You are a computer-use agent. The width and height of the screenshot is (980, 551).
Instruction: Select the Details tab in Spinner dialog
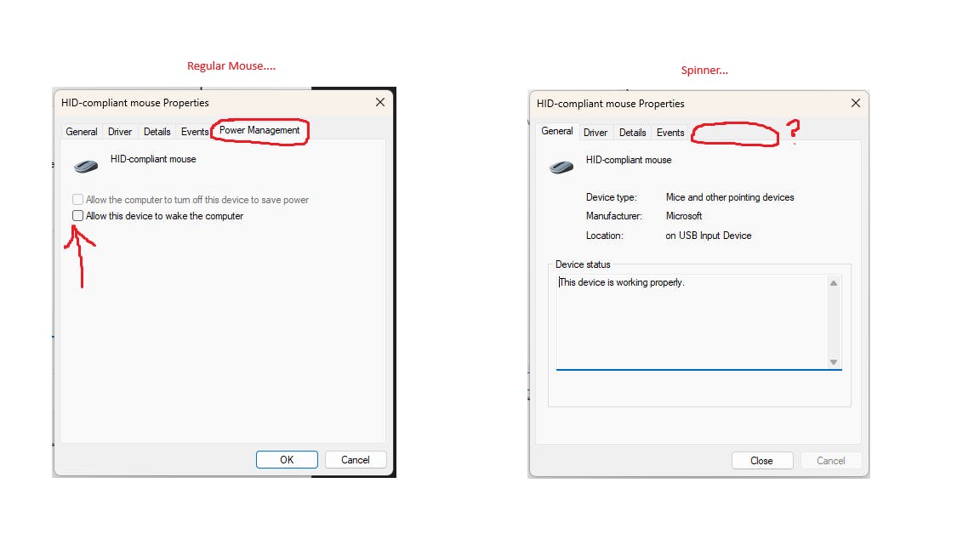(x=633, y=133)
